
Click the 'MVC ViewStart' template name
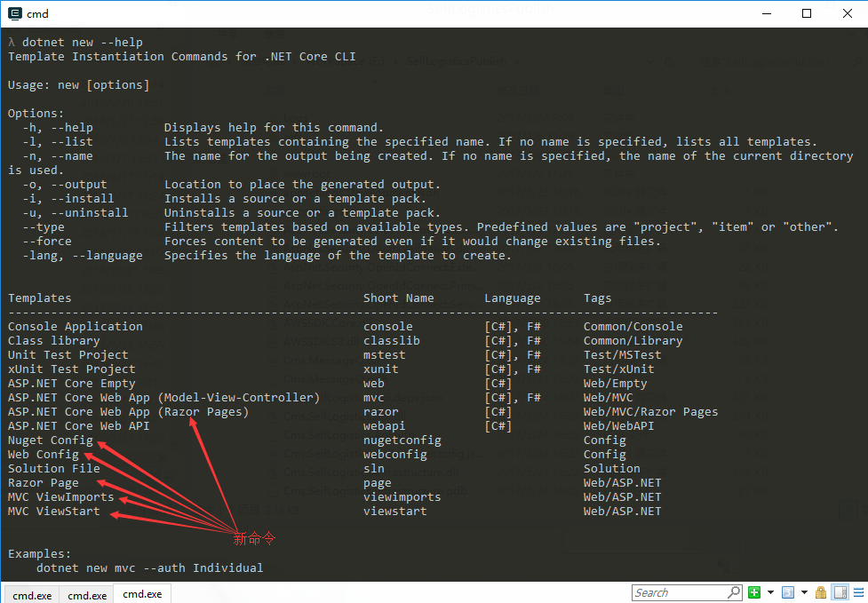tap(53, 512)
